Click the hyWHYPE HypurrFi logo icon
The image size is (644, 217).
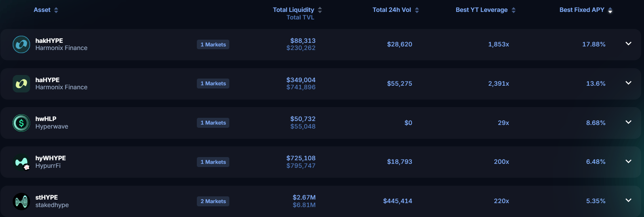coord(21,162)
